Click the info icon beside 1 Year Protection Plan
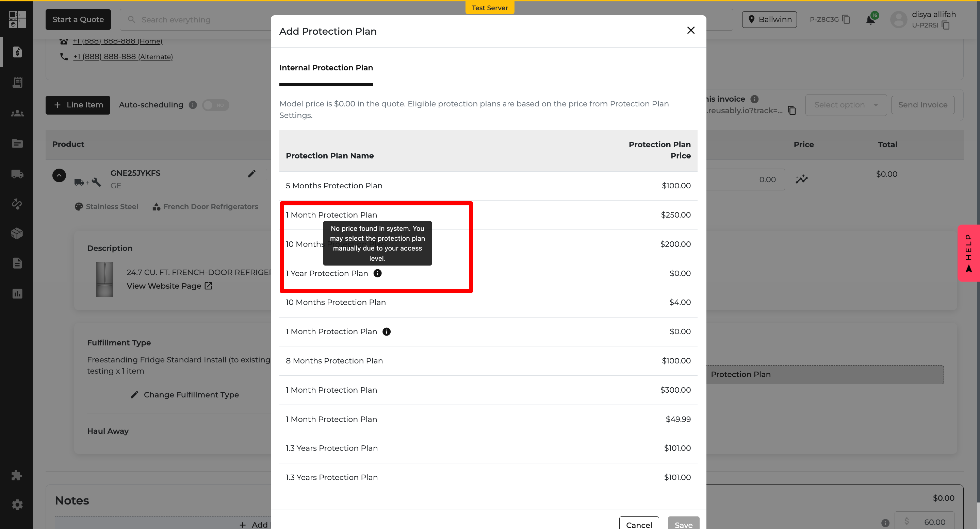 pyautogui.click(x=377, y=273)
